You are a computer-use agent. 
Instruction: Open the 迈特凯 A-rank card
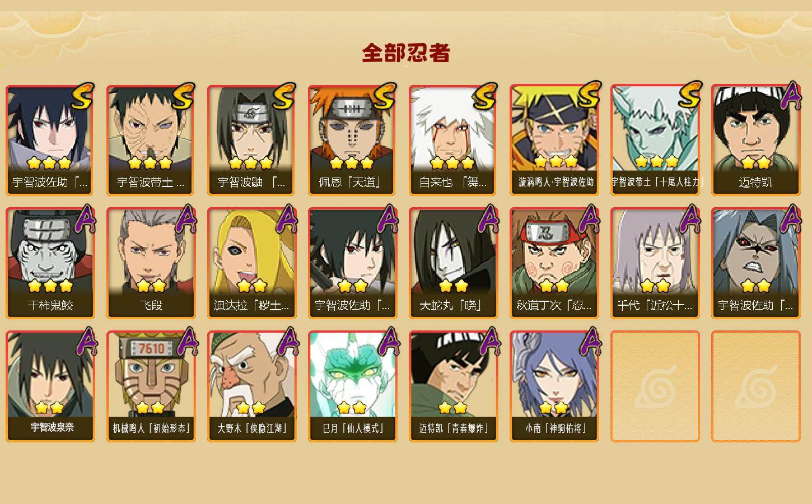[x=755, y=140]
